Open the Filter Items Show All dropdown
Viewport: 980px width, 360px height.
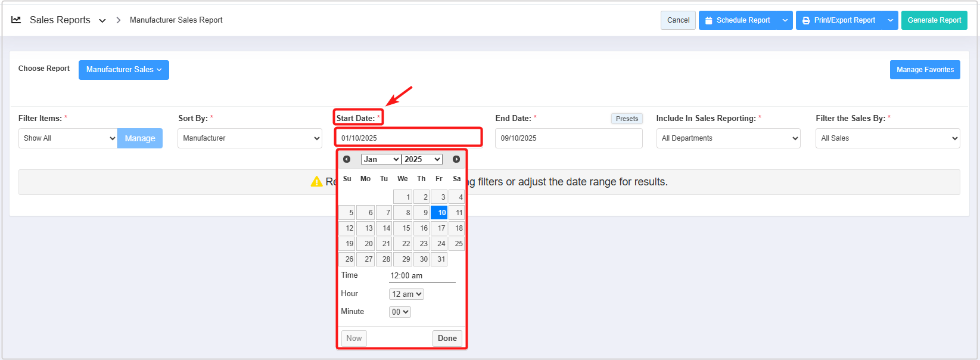click(68, 138)
